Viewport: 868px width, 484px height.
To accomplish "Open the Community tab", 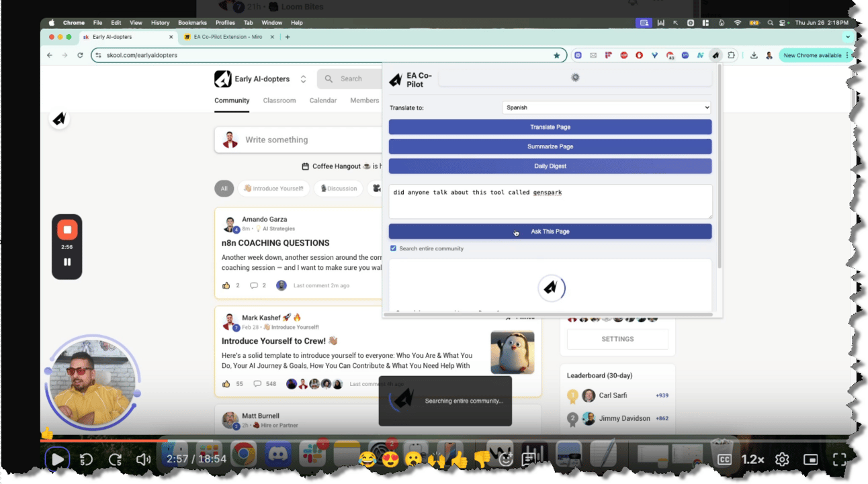I will coord(232,101).
